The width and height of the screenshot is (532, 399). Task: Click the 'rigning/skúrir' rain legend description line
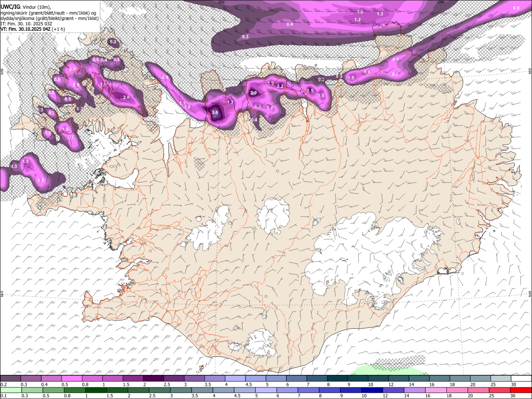tap(48, 12)
